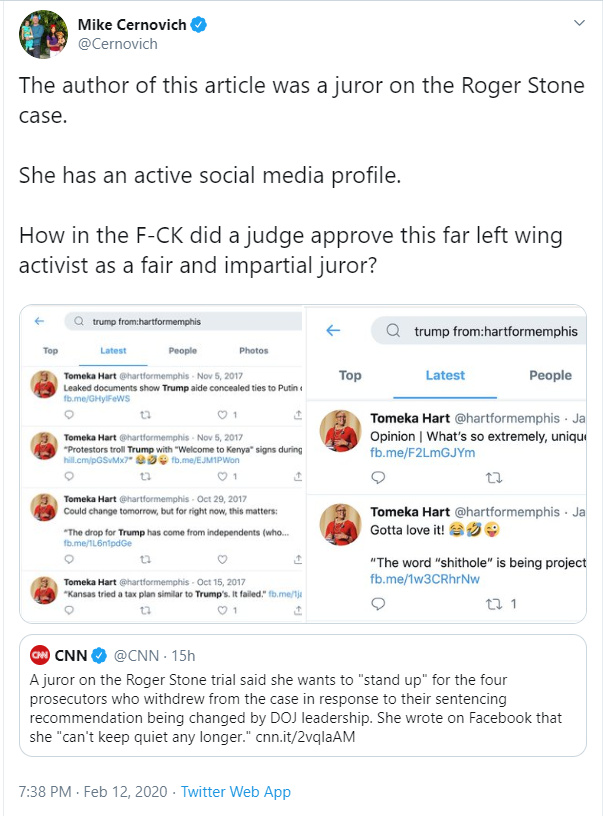Screen dimensions: 603x816
Task: Retweet the "Gotta love it!" tweet
Action: 493,604
